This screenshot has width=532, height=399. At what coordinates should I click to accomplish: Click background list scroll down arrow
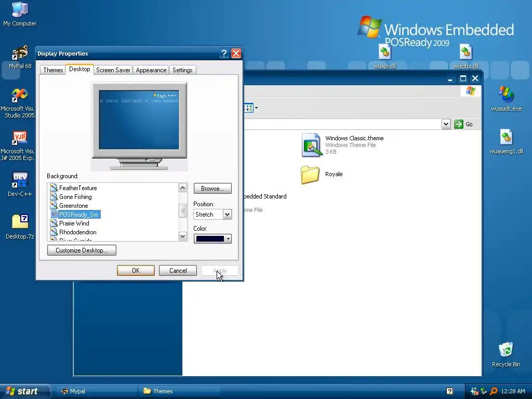coord(182,236)
